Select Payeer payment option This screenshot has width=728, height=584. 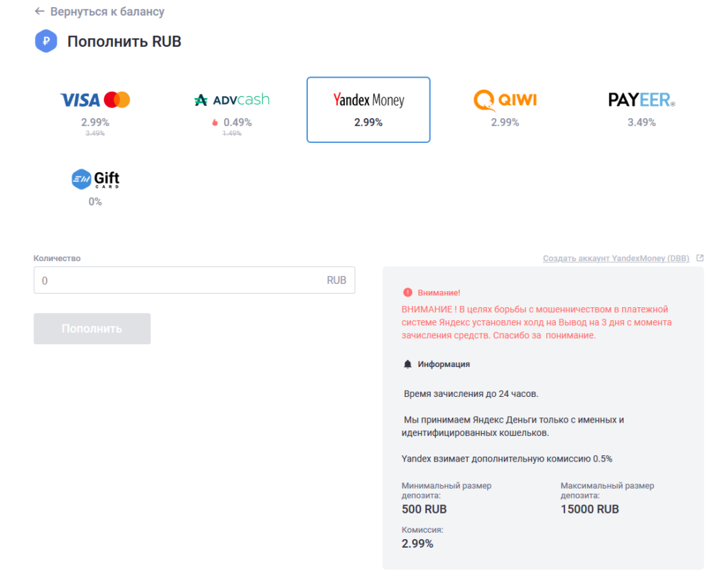[641, 110]
